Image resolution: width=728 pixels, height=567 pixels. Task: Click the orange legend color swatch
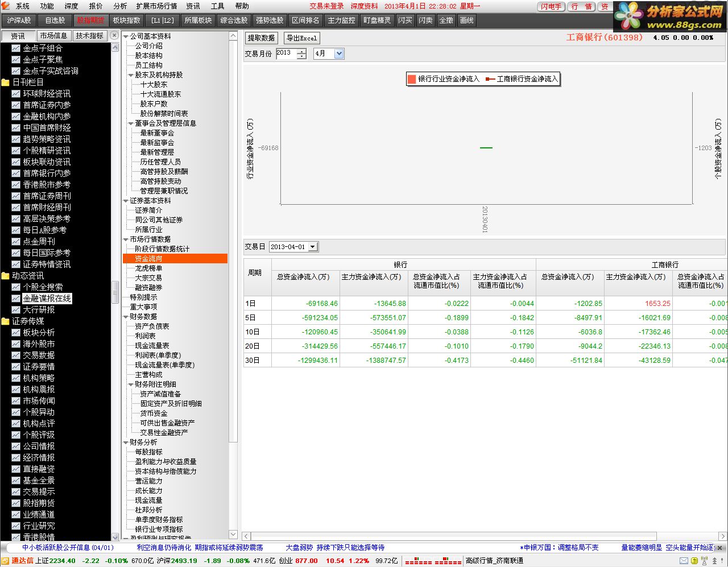[412, 79]
